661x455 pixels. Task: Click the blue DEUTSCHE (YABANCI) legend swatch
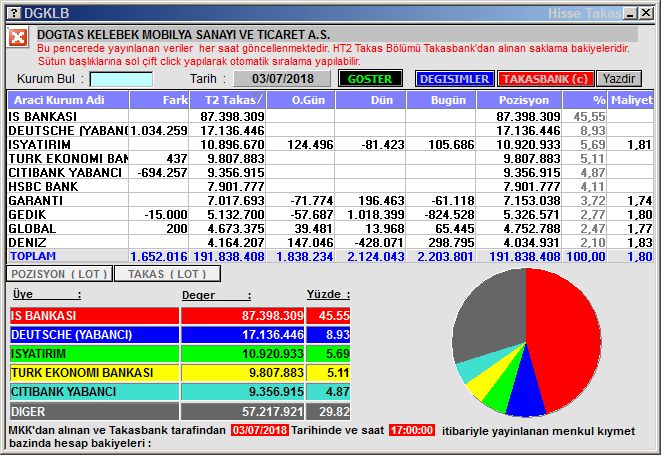pyautogui.click(x=94, y=335)
